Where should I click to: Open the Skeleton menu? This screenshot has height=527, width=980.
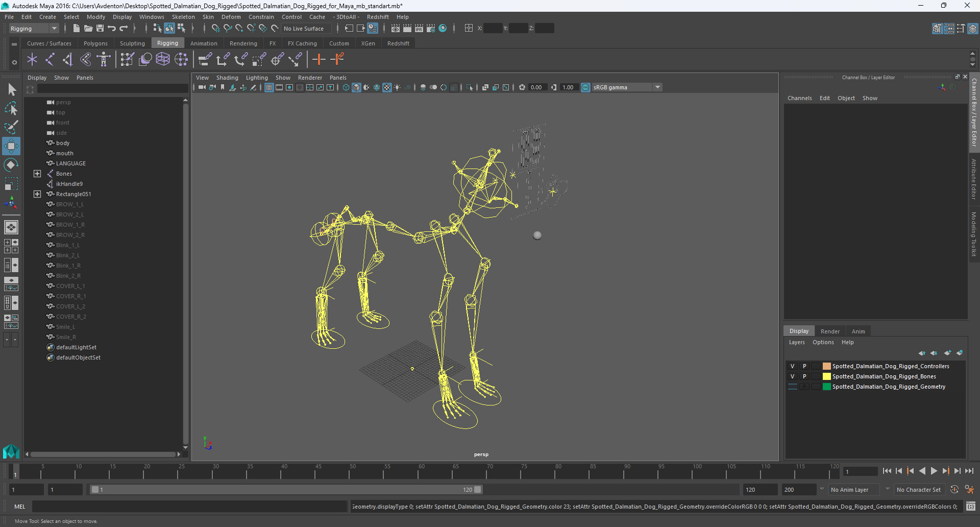[x=183, y=17]
